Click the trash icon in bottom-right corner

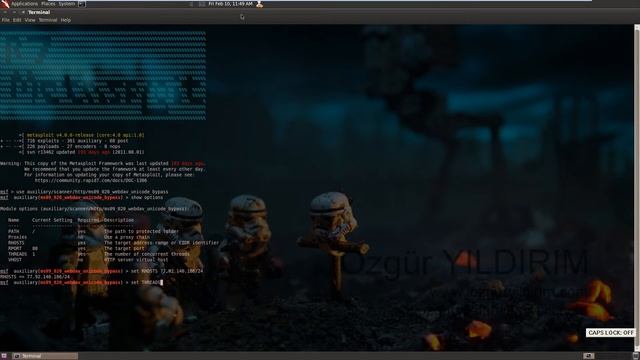(x=636, y=356)
